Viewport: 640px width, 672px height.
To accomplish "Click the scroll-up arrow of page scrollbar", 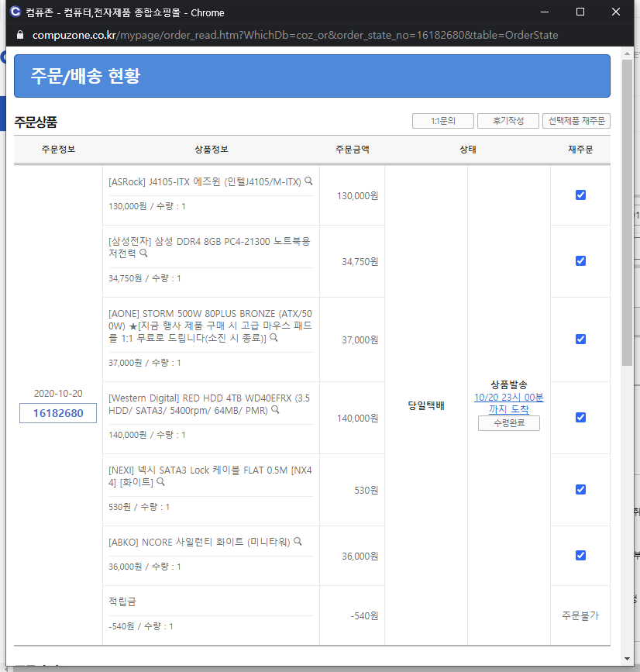I will click(x=627, y=53).
